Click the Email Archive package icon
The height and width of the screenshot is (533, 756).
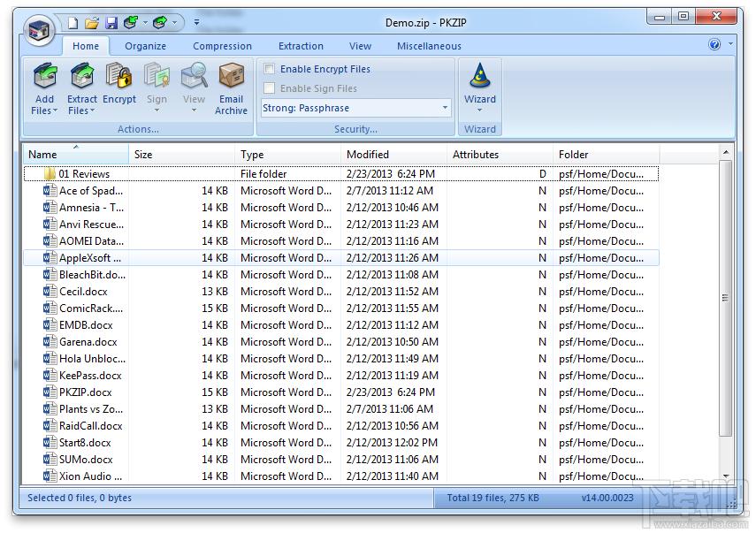pyautogui.click(x=232, y=76)
